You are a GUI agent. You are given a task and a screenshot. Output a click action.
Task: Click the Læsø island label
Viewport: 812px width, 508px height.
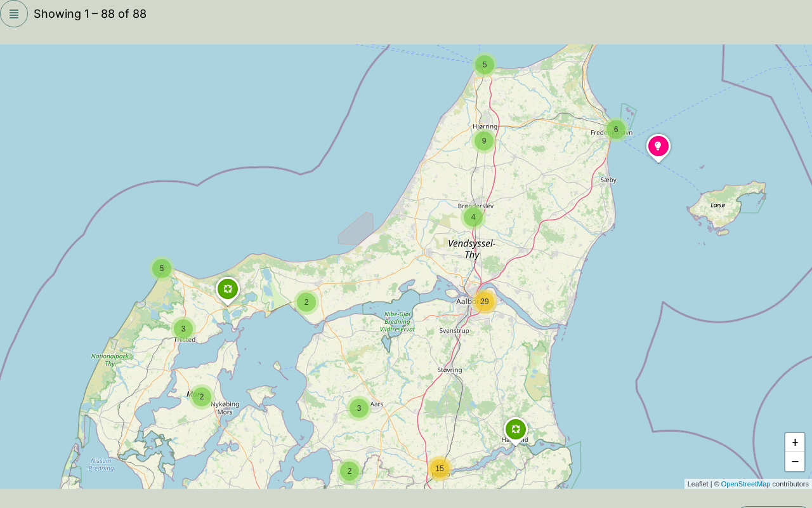pos(717,205)
